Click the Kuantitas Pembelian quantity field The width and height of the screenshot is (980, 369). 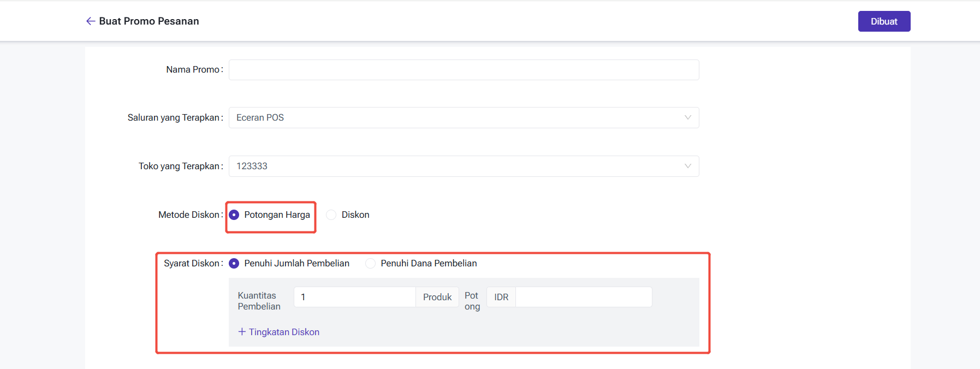pos(354,297)
